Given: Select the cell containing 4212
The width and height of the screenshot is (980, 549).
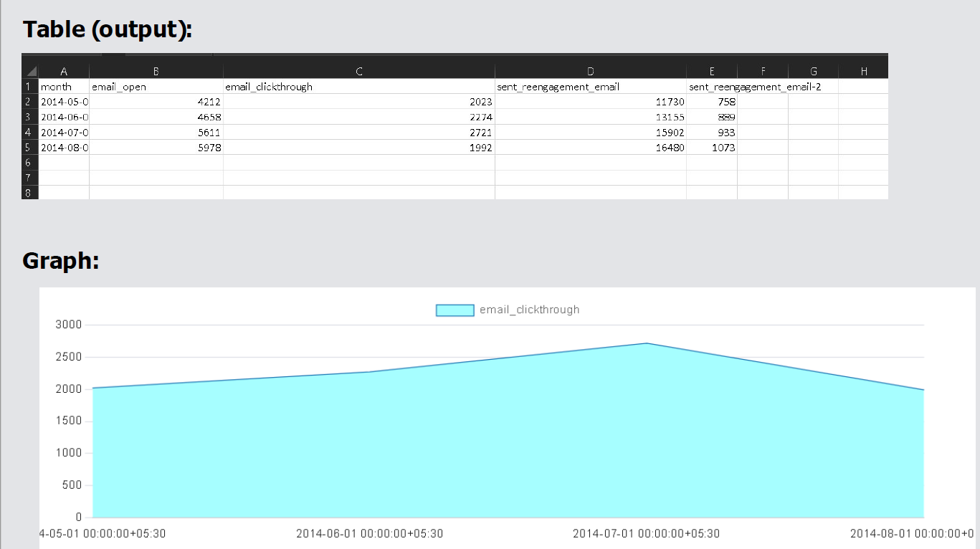Looking at the screenshot, I should tap(156, 102).
